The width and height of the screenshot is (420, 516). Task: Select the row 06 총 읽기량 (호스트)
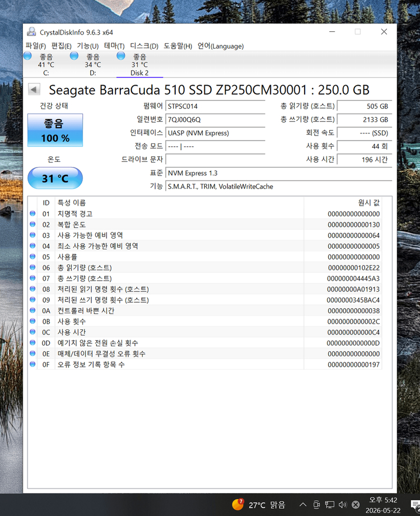tap(205, 268)
